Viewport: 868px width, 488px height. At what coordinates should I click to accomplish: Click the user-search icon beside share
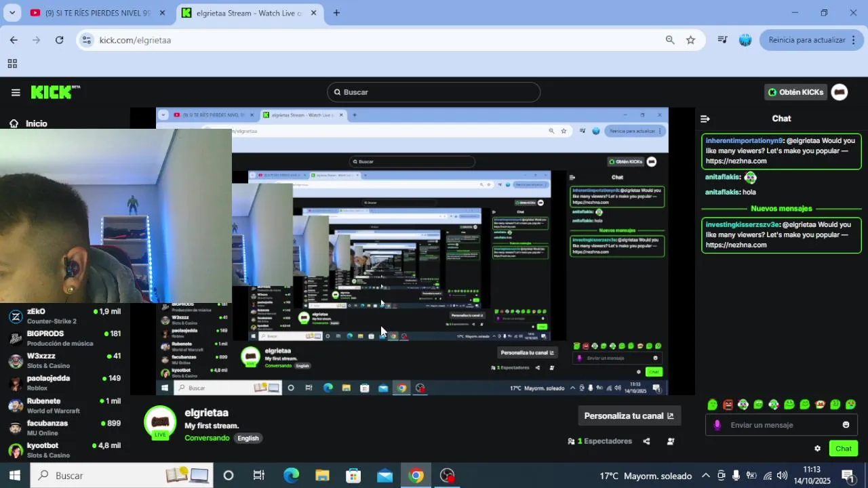tap(671, 441)
